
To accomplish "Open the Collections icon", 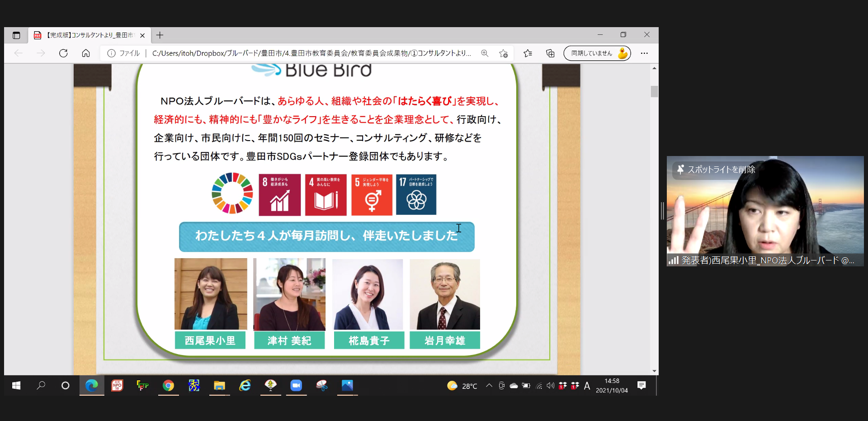I will (550, 53).
